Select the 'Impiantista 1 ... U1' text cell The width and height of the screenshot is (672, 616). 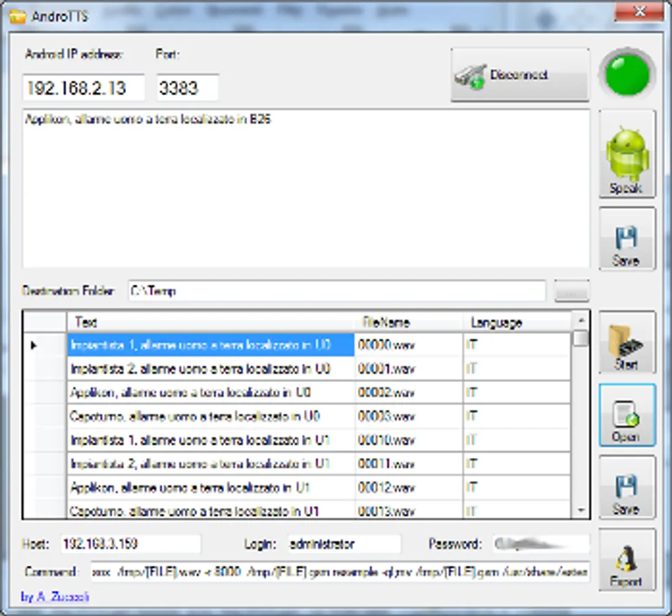pos(211,440)
